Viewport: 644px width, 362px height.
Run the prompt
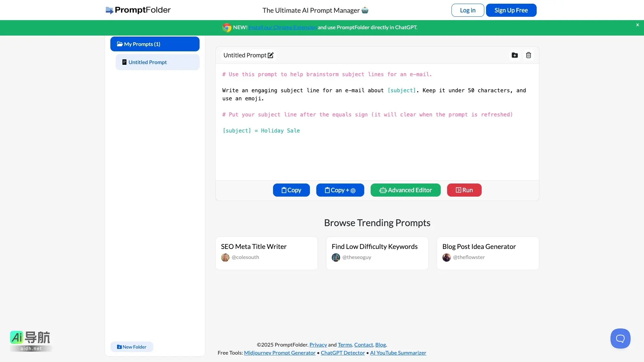click(x=464, y=190)
